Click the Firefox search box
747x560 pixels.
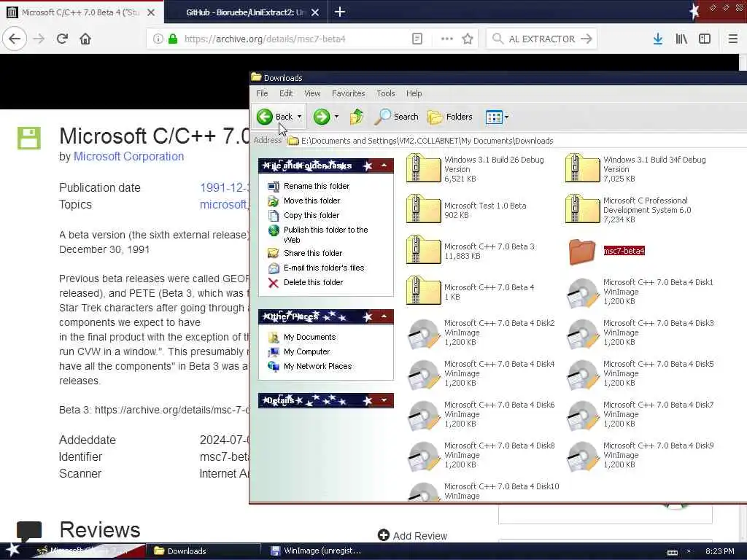543,39
